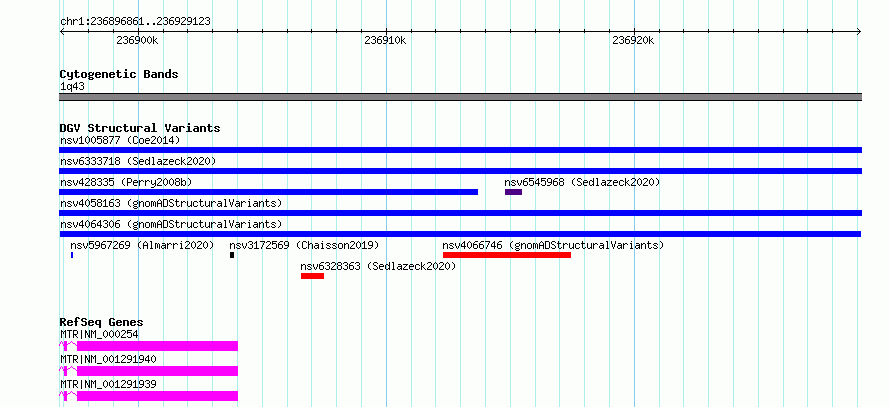
Task: Open the nsv5967269 (Almarri2020) label
Action: (x=142, y=245)
